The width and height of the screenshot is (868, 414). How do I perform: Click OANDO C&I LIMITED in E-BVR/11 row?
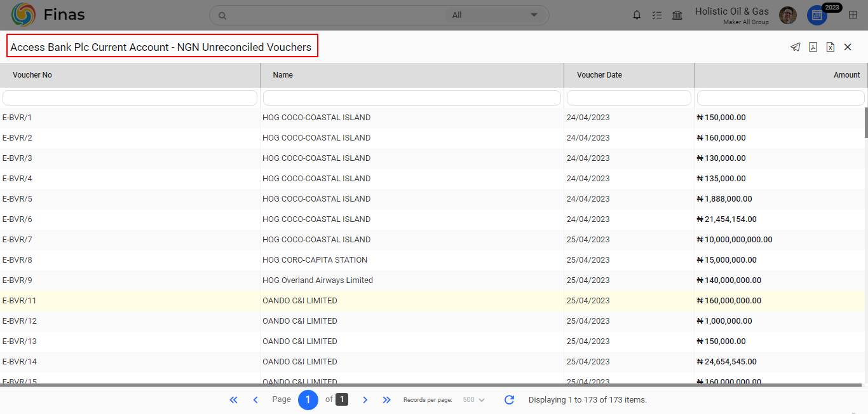point(300,301)
